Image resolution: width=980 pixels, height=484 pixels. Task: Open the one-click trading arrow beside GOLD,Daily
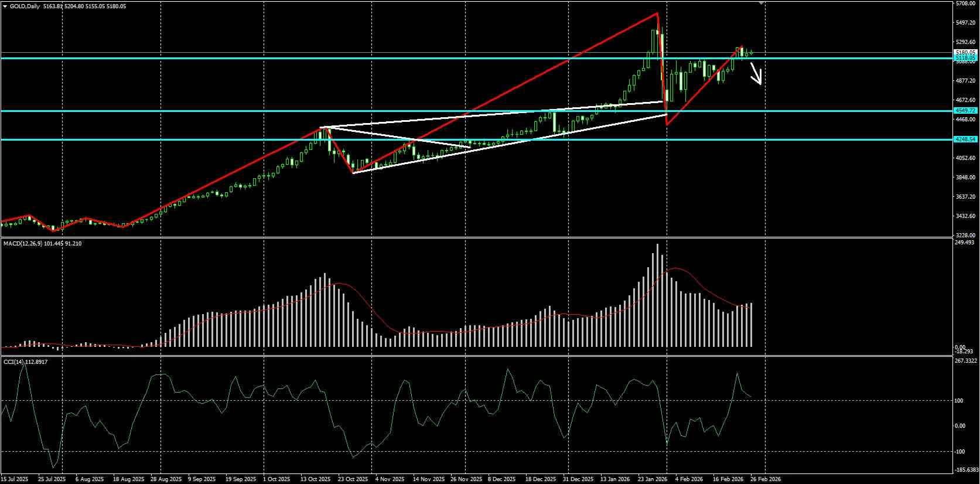click(5, 6)
